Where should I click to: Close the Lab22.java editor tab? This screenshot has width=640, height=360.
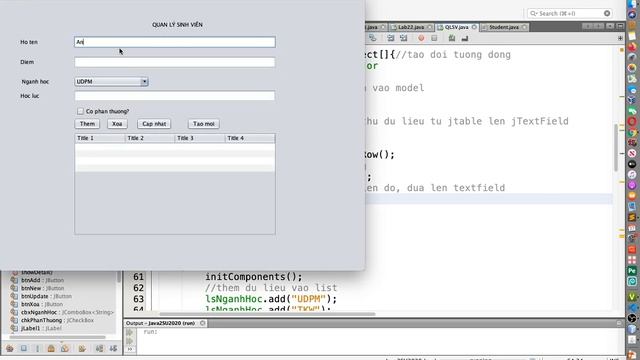pyautogui.click(x=429, y=27)
